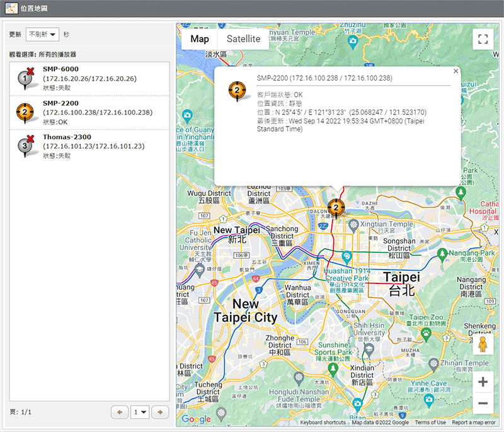The image size is (504, 432).
Task: Click the orange marker 2 on the map
Action: (336, 208)
